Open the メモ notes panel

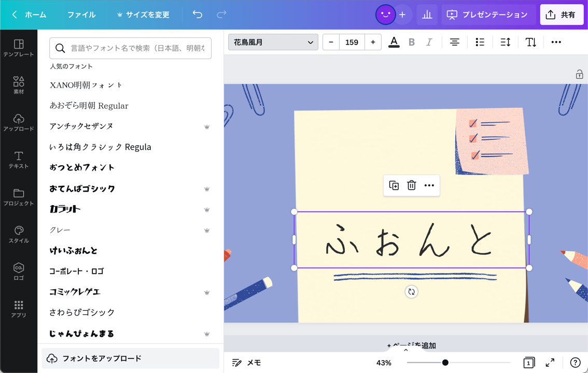(246, 363)
